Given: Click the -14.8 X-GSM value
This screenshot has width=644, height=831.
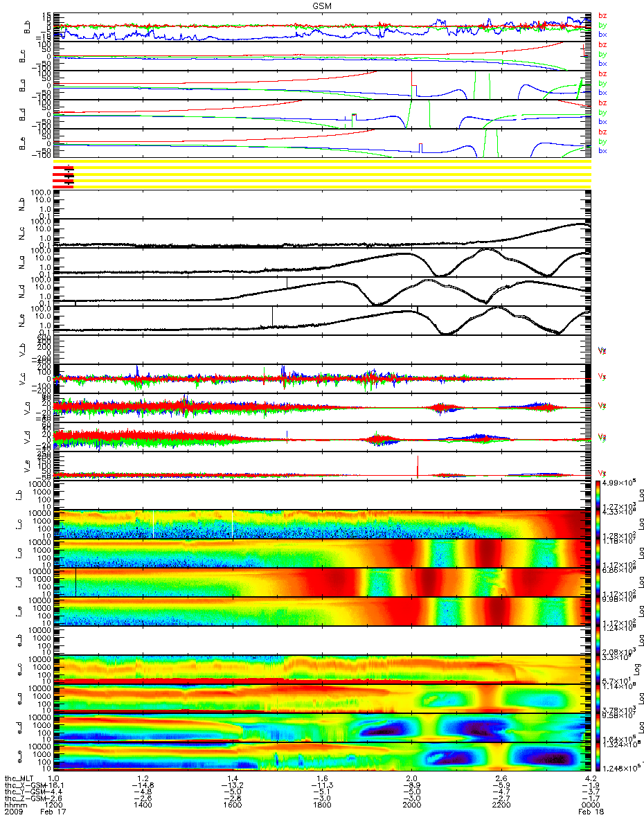Looking at the screenshot, I should coord(141,786).
